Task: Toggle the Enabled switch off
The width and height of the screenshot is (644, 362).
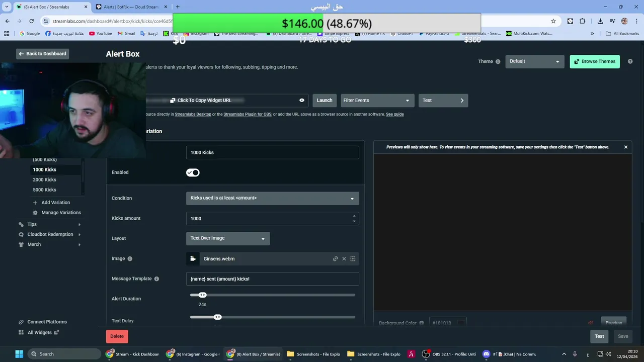Action: point(193,172)
